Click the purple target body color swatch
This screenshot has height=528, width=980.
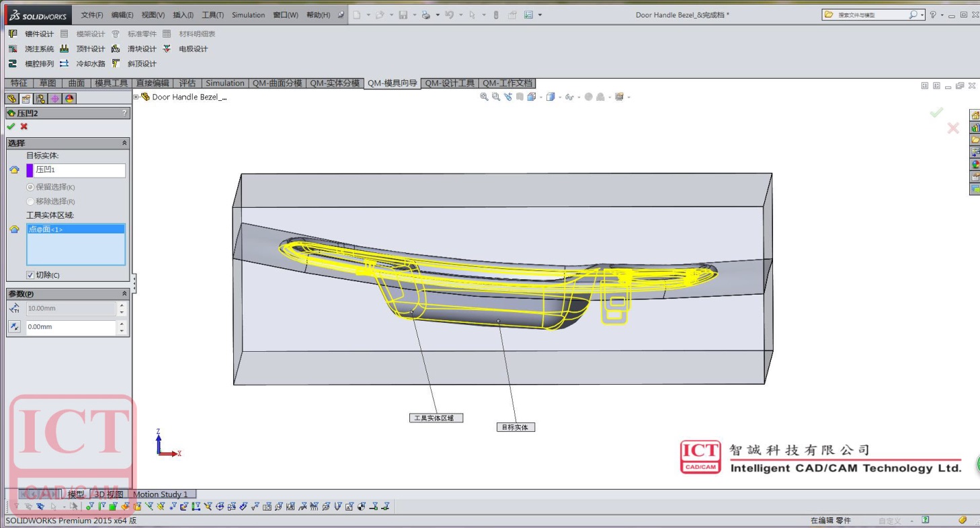click(x=30, y=170)
